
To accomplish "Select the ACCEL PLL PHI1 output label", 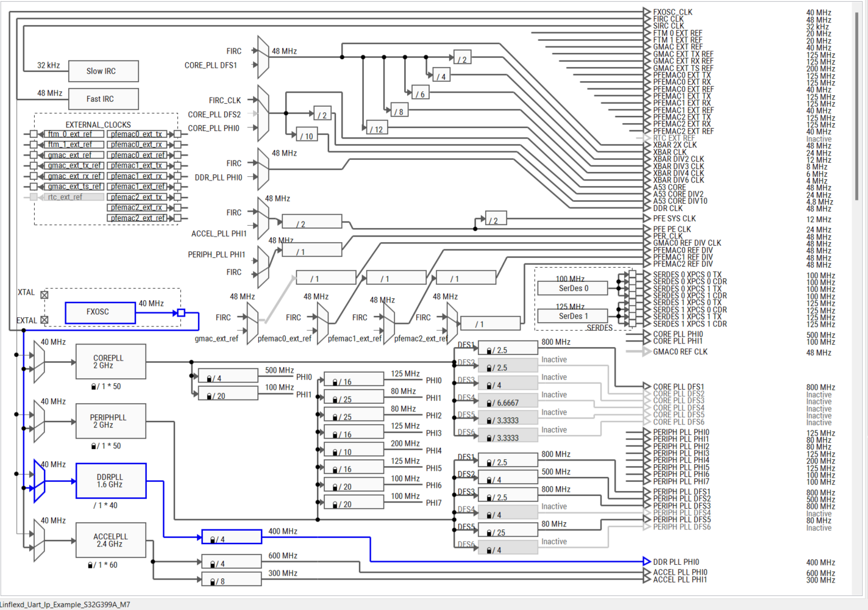I will coord(680,579).
